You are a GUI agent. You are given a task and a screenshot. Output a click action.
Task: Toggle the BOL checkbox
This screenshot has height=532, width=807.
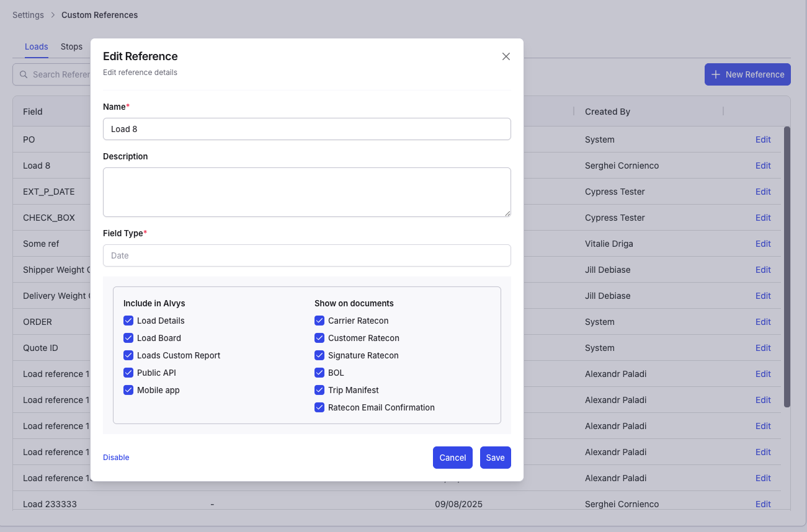(319, 373)
